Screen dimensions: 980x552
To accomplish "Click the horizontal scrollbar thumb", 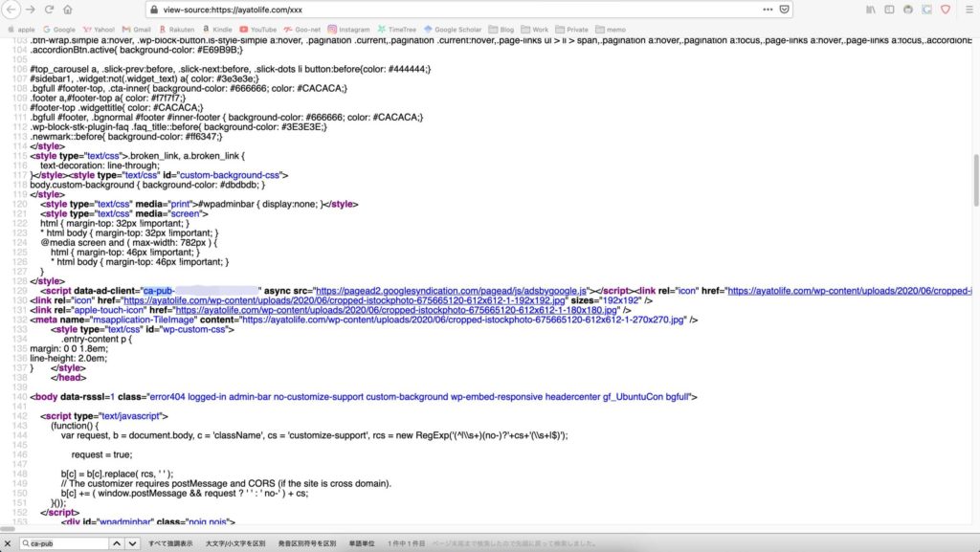I will tap(8, 529).
